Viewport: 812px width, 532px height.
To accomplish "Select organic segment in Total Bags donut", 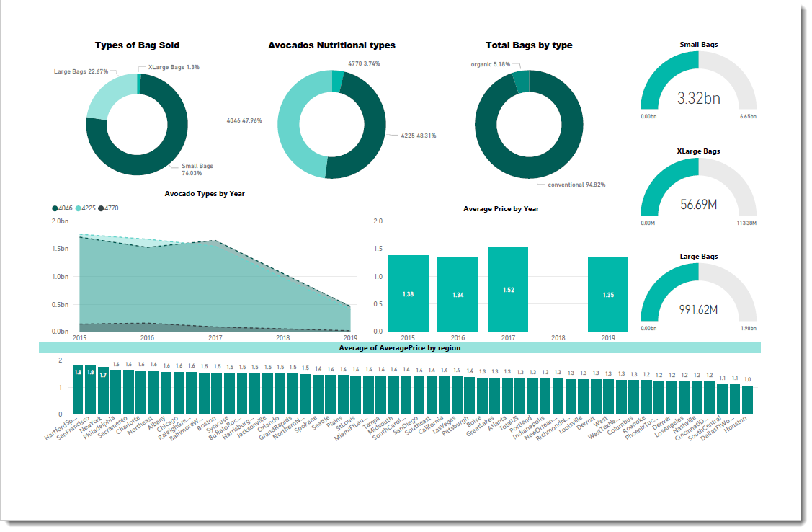I will pos(520,81).
